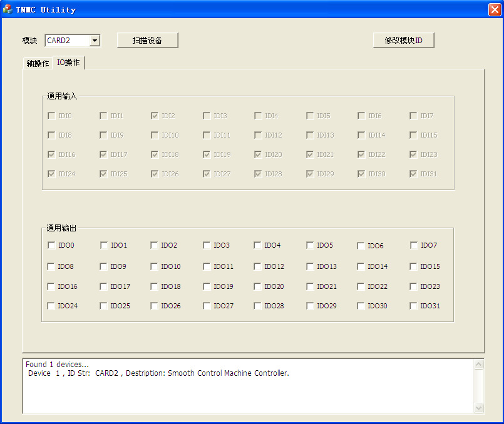
Task: Enable IDO11 checkbox
Action: (207, 266)
